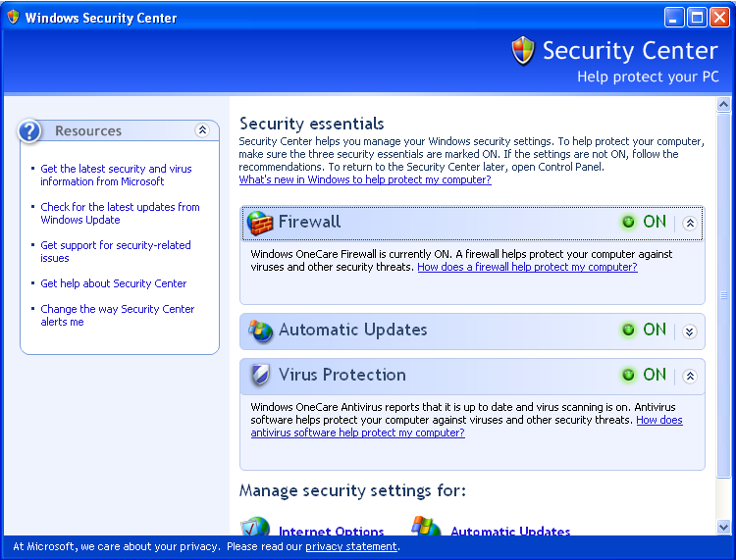Click the Windows flag icon beside Automatic Updates link
Screen dimensions: 736x560
tap(426, 526)
